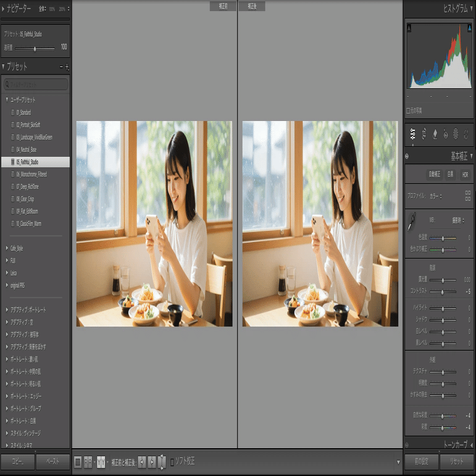This screenshot has height=476, width=476.
Task: Expand the Cafe_Style preset group
Action: pyautogui.click(x=7, y=248)
